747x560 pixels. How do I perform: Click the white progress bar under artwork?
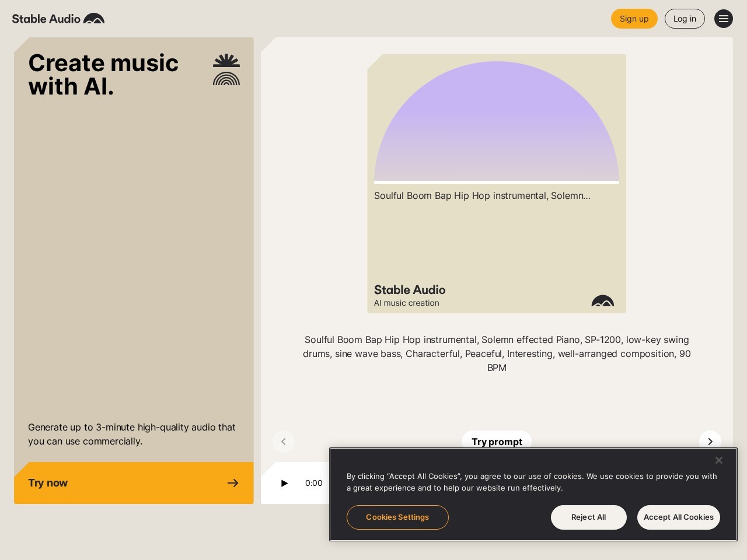point(497,183)
